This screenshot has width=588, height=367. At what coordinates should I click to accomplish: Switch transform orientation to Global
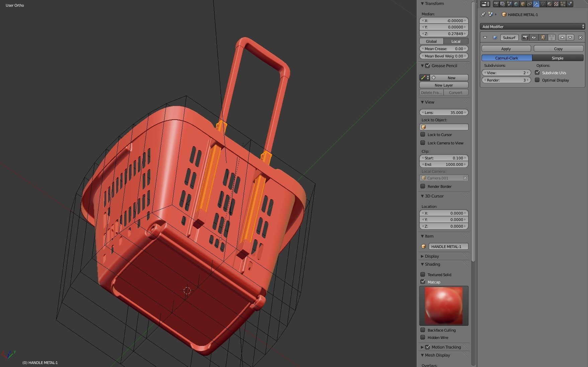(431, 41)
